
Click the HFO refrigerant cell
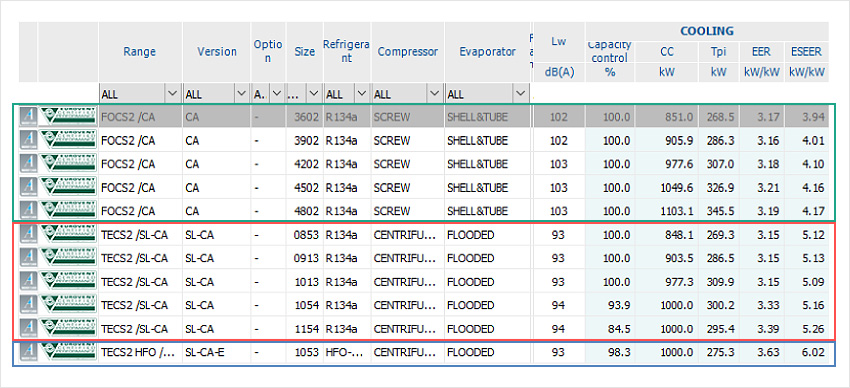(347, 352)
